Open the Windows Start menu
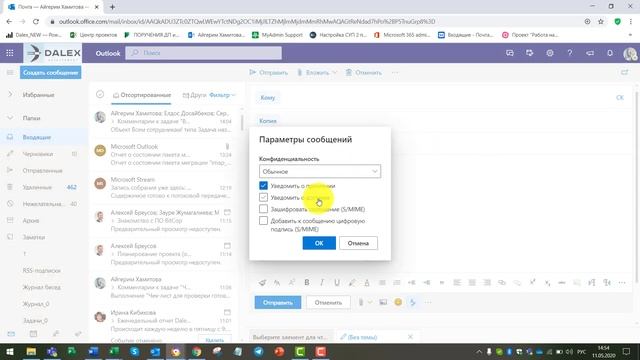The image size is (640, 360). pos(10,351)
